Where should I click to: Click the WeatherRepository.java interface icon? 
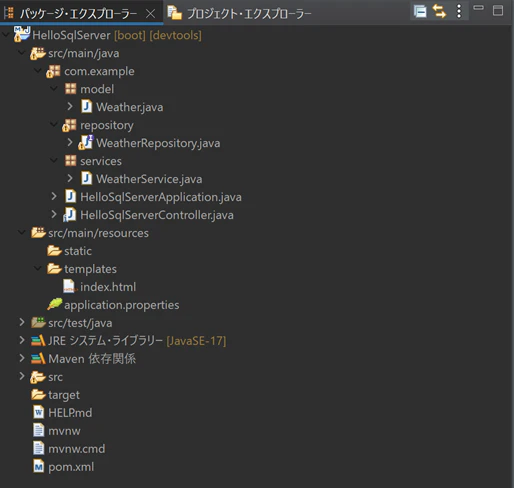(x=86, y=143)
